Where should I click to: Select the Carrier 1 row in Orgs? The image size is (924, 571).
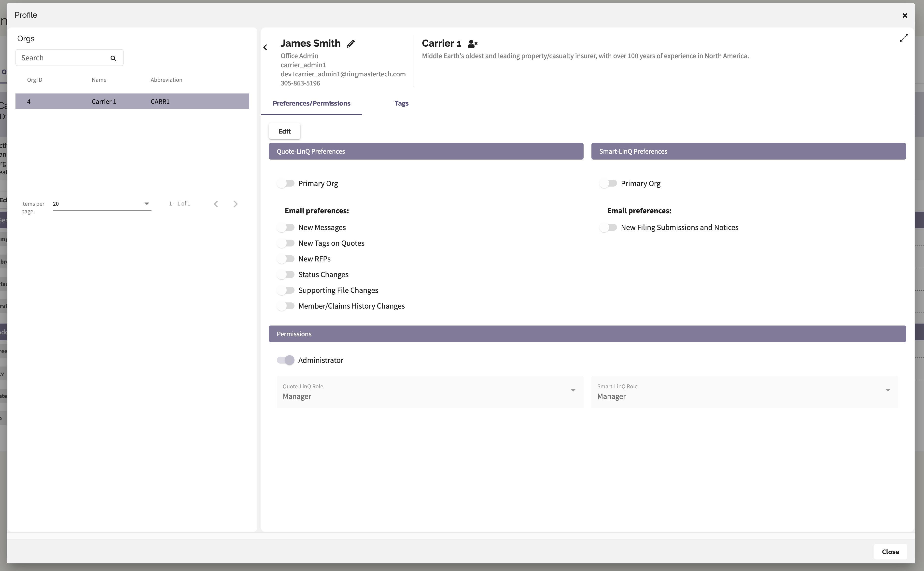point(132,102)
